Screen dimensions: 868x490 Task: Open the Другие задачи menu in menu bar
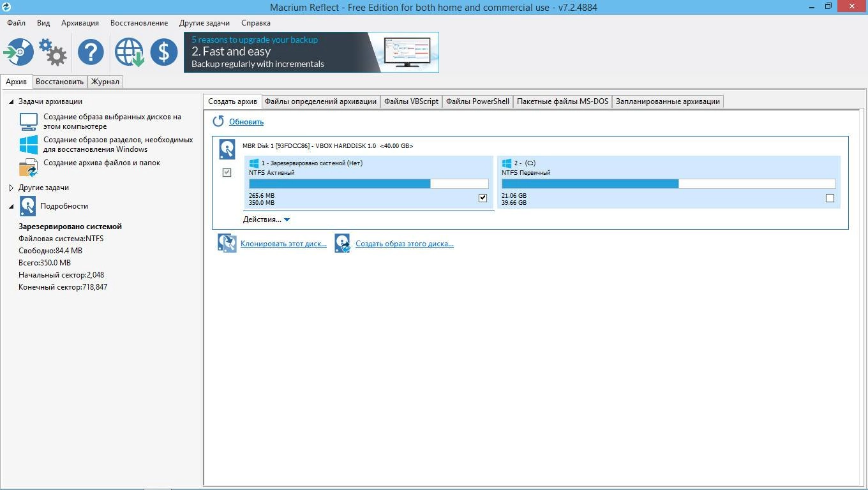[204, 23]
